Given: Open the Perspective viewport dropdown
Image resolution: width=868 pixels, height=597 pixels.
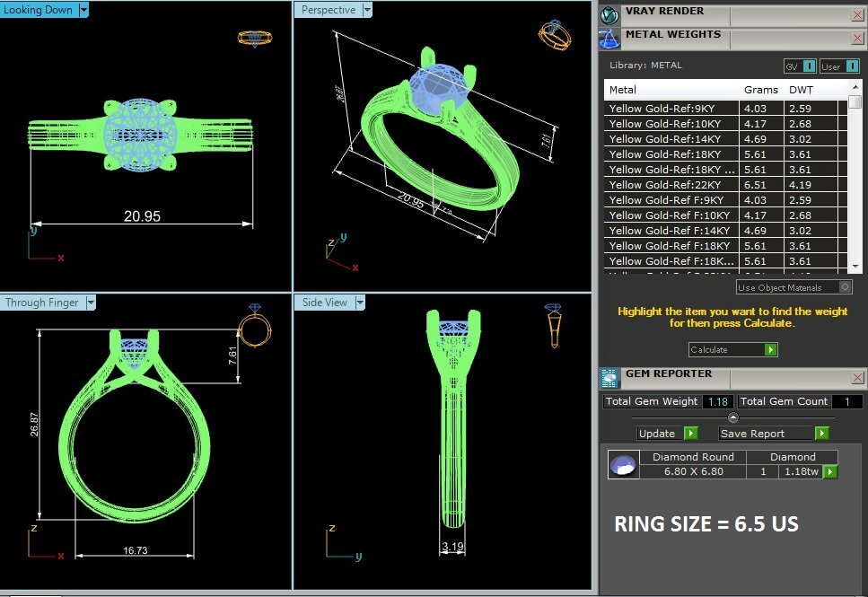Looking at the screenshot, I should tap(366, 10).
